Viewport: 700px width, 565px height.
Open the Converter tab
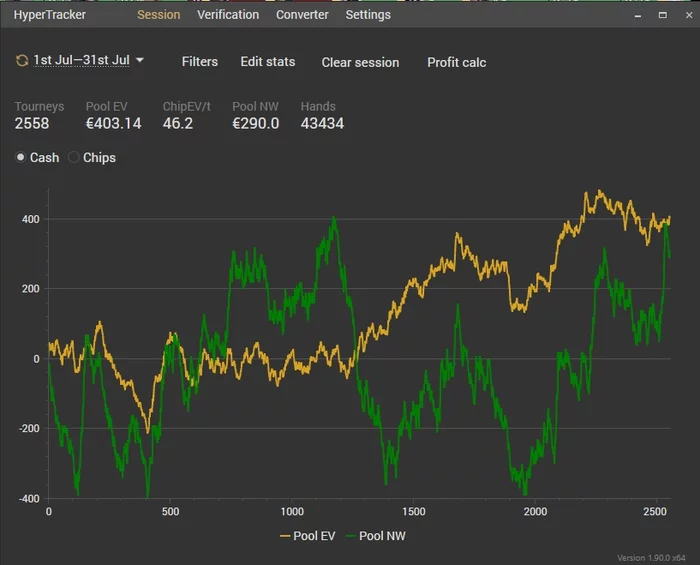click(302, 15)
